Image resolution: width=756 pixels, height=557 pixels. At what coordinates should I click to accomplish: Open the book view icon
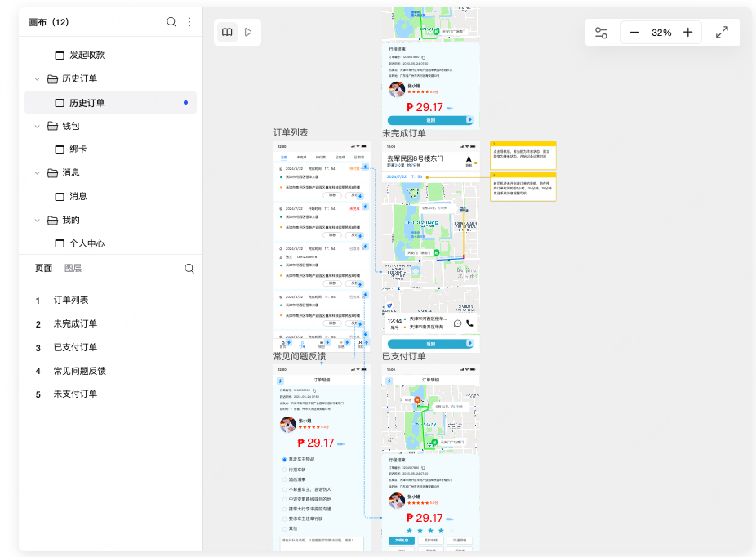[x=227, y=33]
